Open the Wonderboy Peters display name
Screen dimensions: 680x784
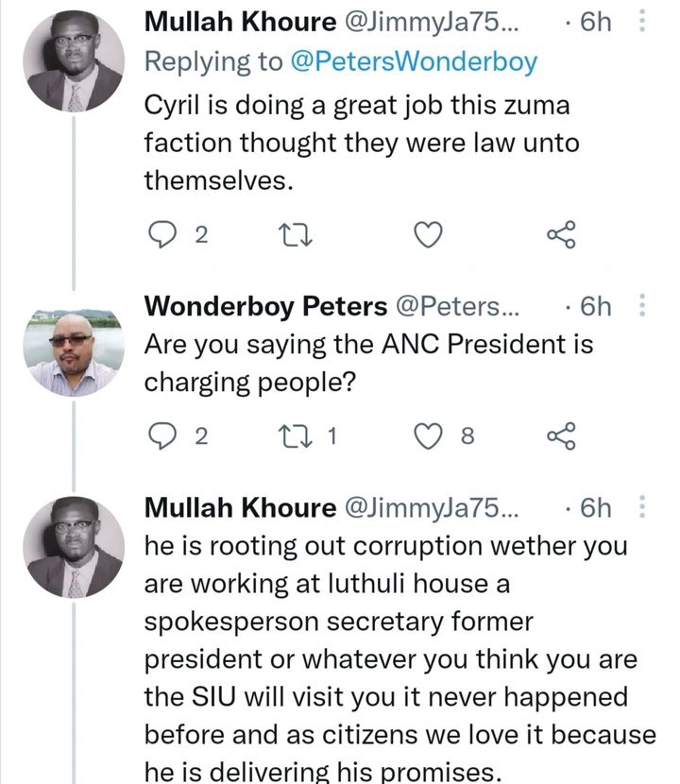(x=265, y=306)
